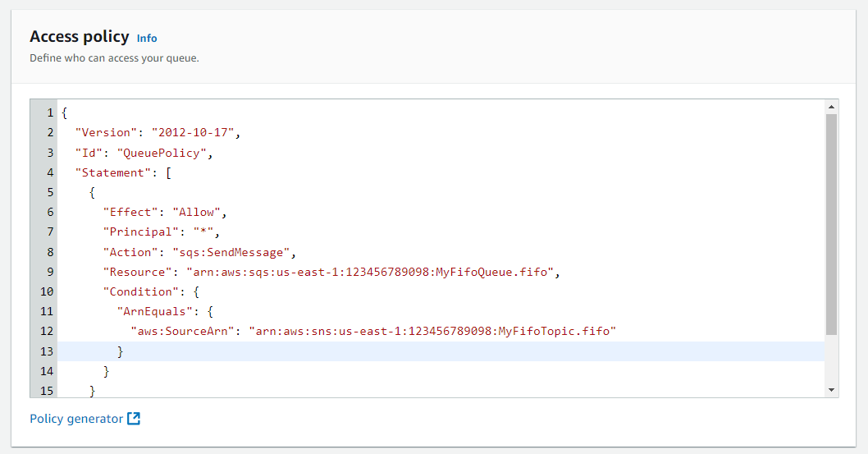Viewport: 868px width, 454px height.
Task: Open the Access policy Info link
Action: [x=147, y=39]
